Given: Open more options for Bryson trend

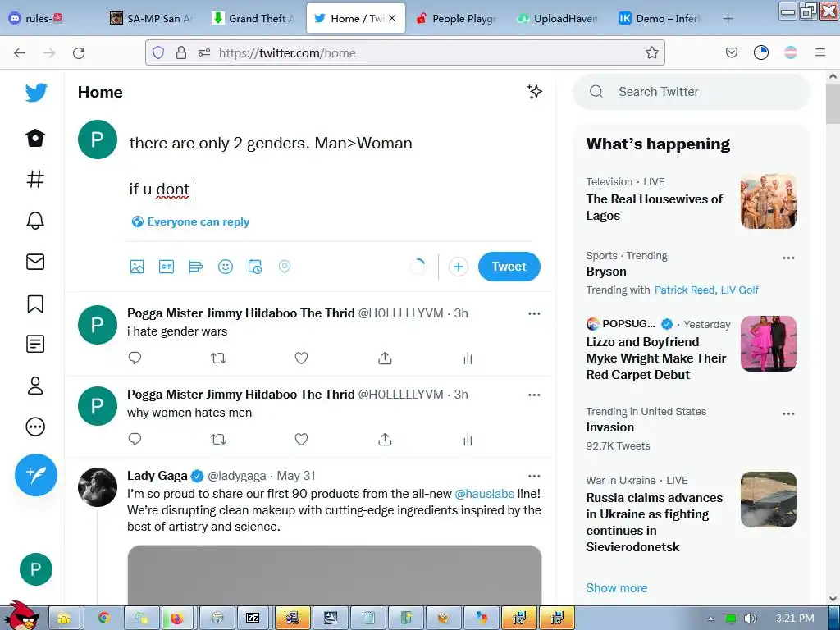Looking at the screenshot, I should [788, 258].
